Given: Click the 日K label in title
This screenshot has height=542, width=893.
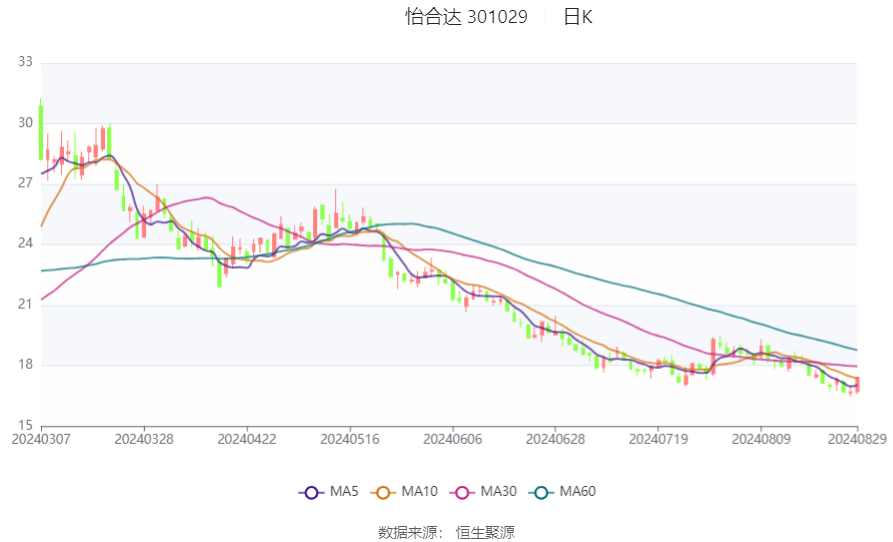Looking at the screenshot, I should tap(578, 17).
